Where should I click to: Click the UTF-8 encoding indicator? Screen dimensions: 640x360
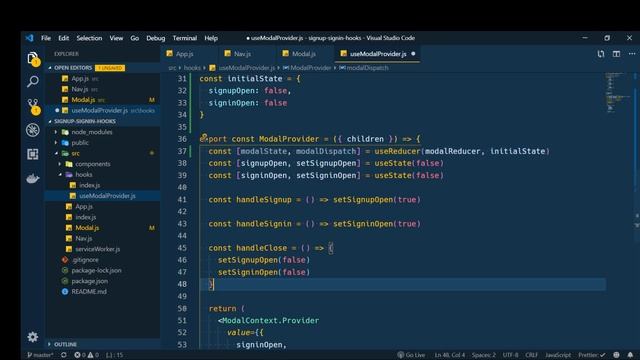[x=510, y=355]
